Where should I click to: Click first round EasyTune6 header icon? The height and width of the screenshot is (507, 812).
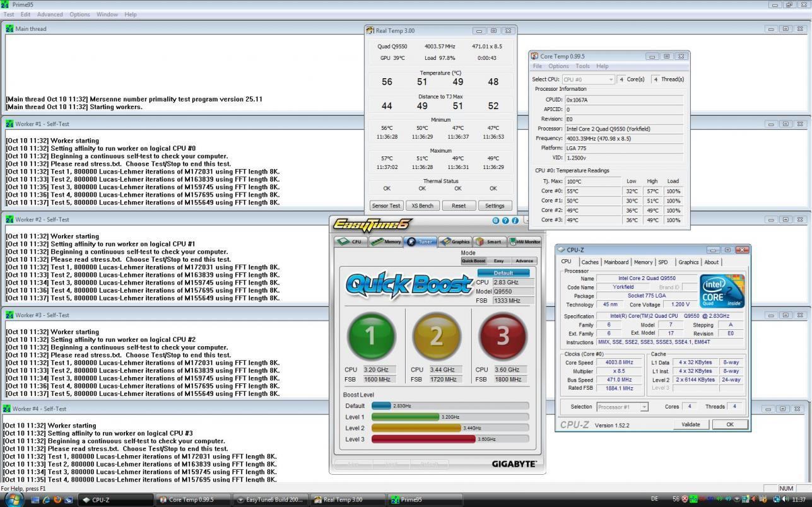pyautogui.click(x=495, y=221)
